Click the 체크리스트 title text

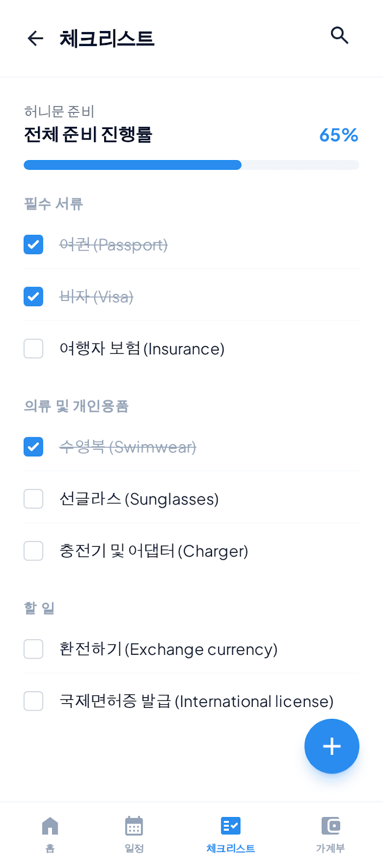(107, 39)
